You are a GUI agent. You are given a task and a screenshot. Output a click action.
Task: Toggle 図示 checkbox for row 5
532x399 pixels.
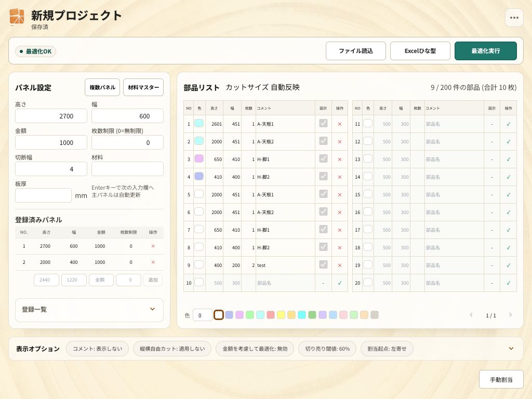323,194
